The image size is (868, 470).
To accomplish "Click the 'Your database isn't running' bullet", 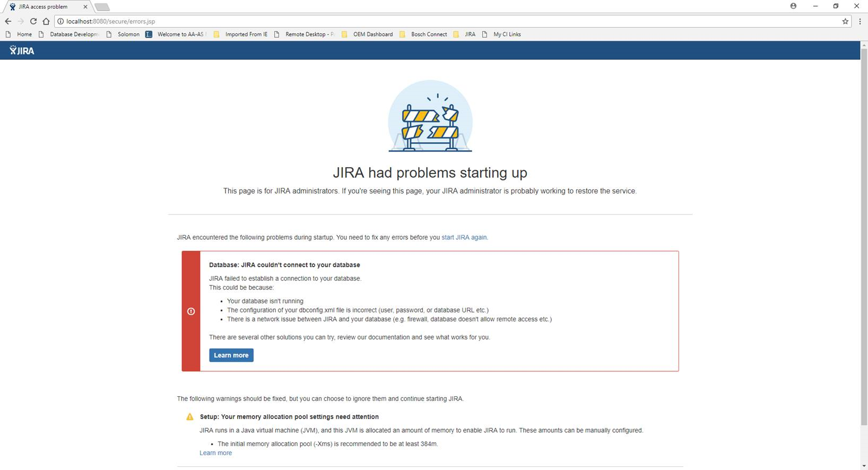I will 265,301.
